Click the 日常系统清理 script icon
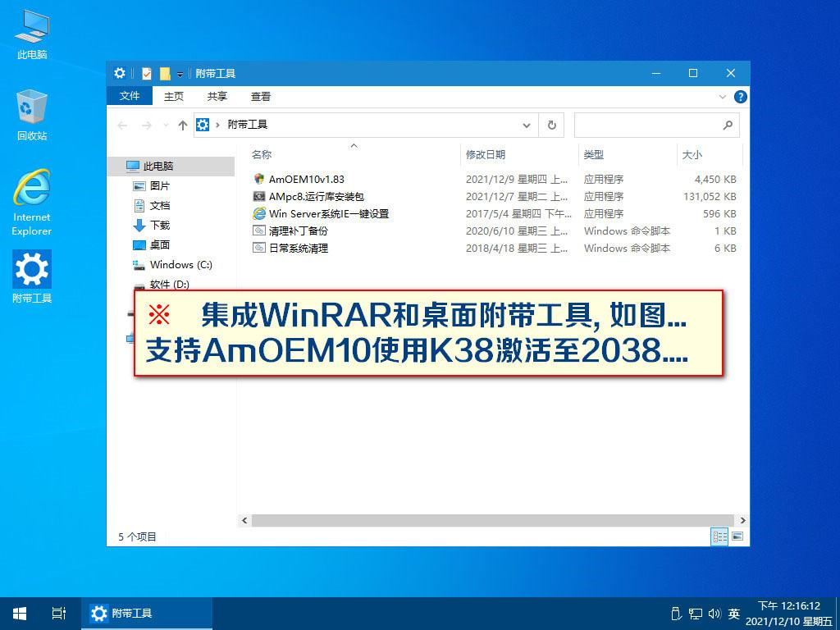Screen dimensions: 840x630 (259, 248)
